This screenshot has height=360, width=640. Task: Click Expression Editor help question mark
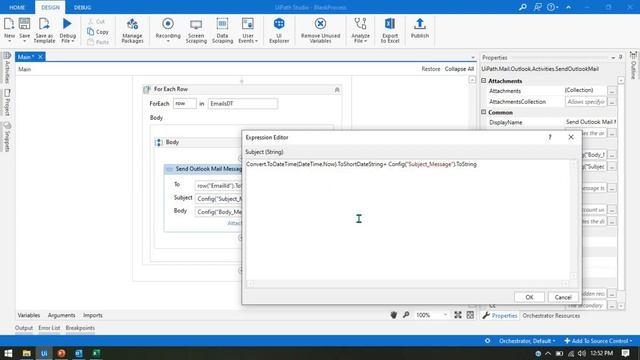(550, 137)
